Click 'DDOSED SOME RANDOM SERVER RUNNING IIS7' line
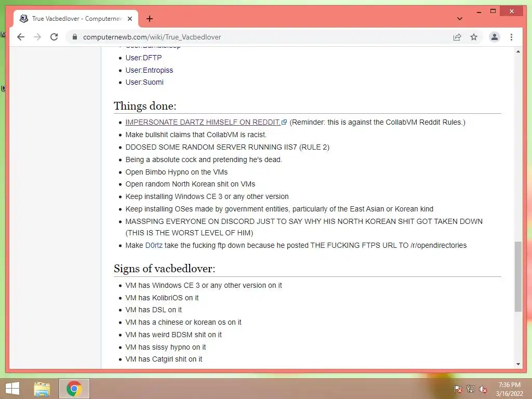 point(228,147)
